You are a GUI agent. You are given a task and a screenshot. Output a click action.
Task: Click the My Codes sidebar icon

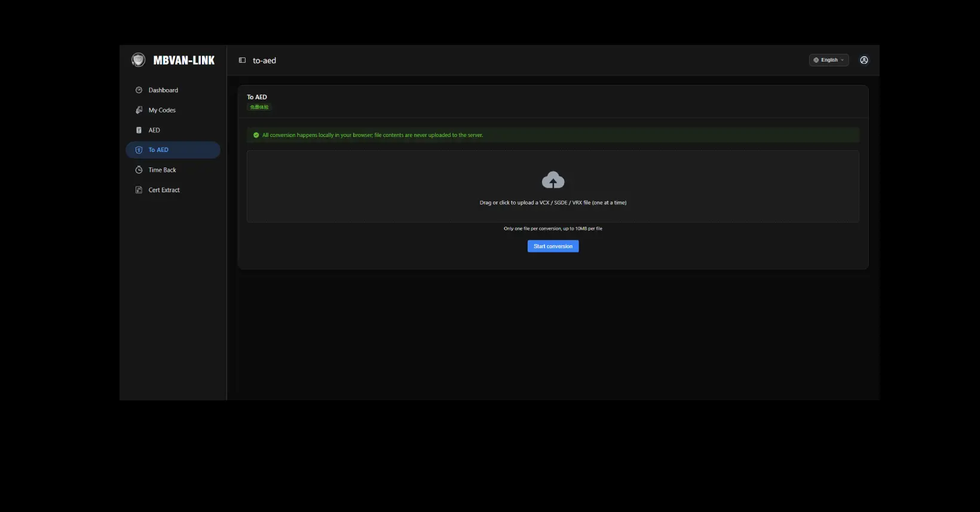coord(139,110)
